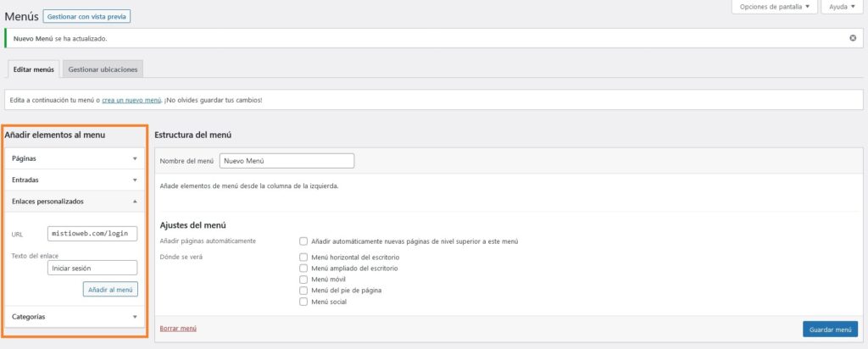868x349 pixels.
Task: Check Menú horizontal del escritorio
Action: coord(303,257)
